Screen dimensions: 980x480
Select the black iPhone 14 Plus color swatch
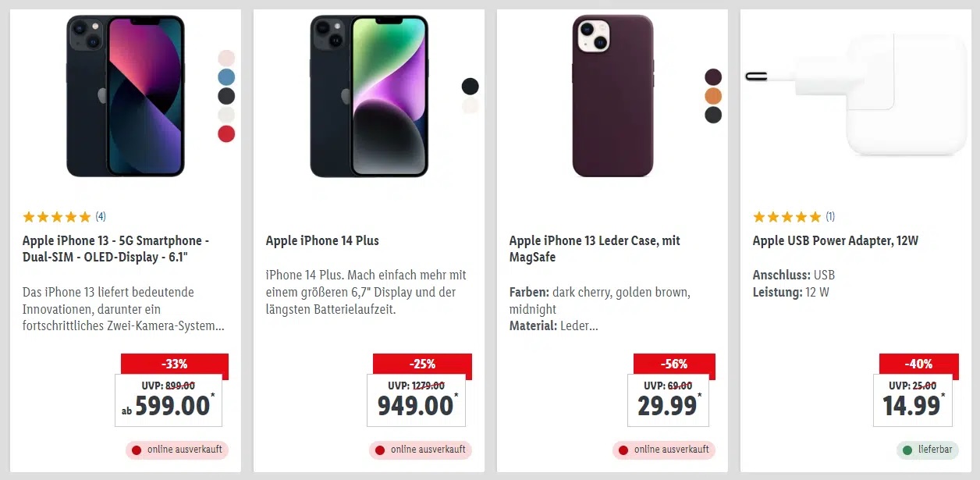(470, 86)
